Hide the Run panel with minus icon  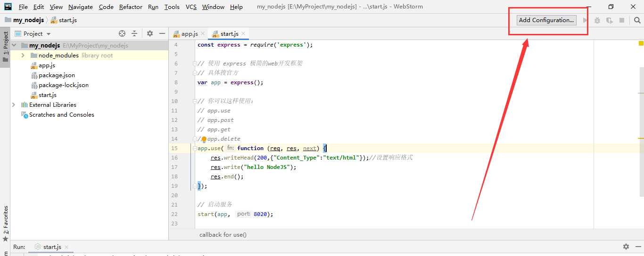pyautogui.click(x=637, y=247)
